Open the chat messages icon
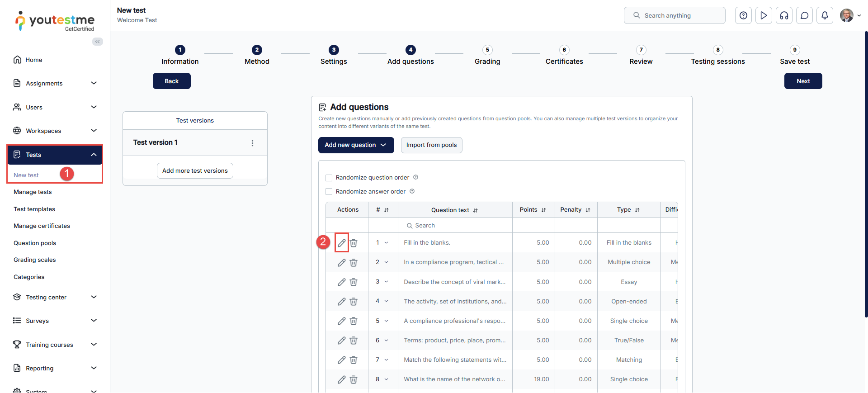This screenshot has width=868, height=393. coord(804,15)
